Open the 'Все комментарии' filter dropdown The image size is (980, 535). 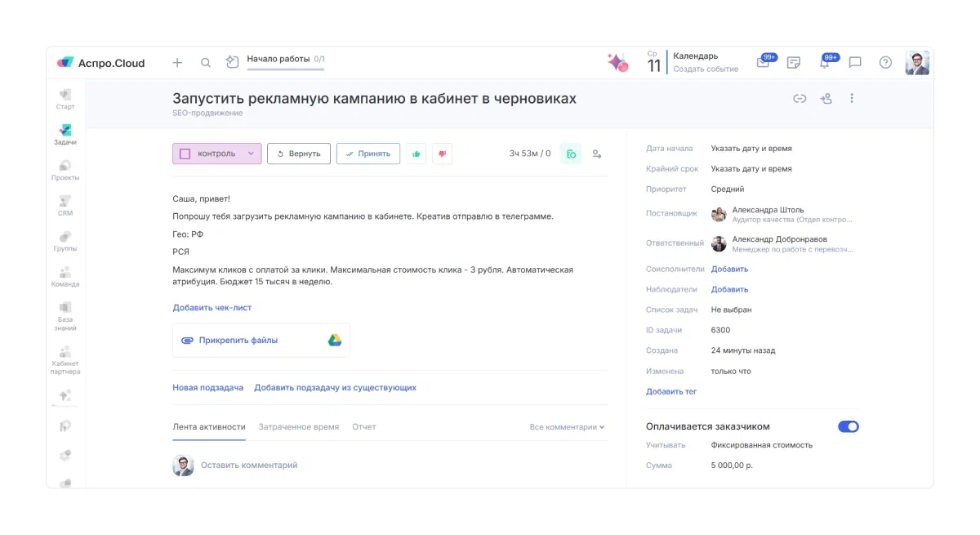(567, 427)
